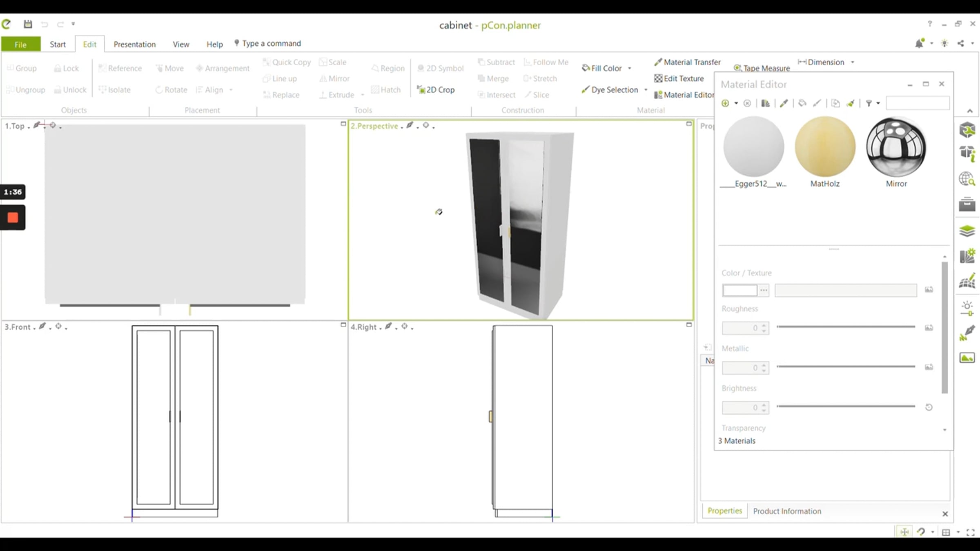The image size is (980, 551).
Task: Expand the Dye Selection dropdown arrow
Action: (x=646, y=90)
